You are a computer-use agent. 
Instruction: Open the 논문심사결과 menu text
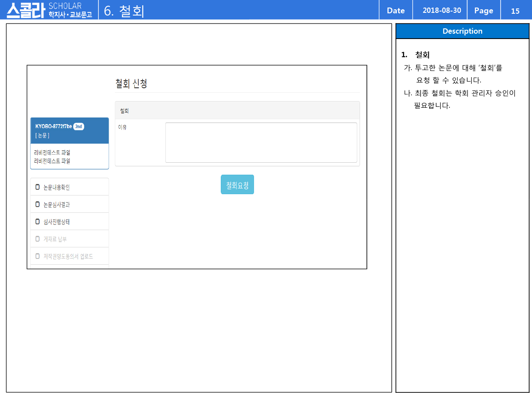click(x=56, y=204)
